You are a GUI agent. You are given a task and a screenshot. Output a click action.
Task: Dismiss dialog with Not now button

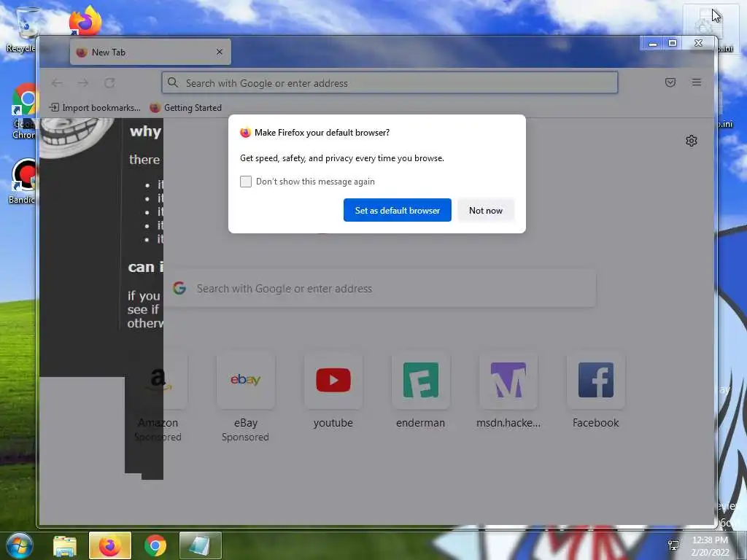click(485, 210)
